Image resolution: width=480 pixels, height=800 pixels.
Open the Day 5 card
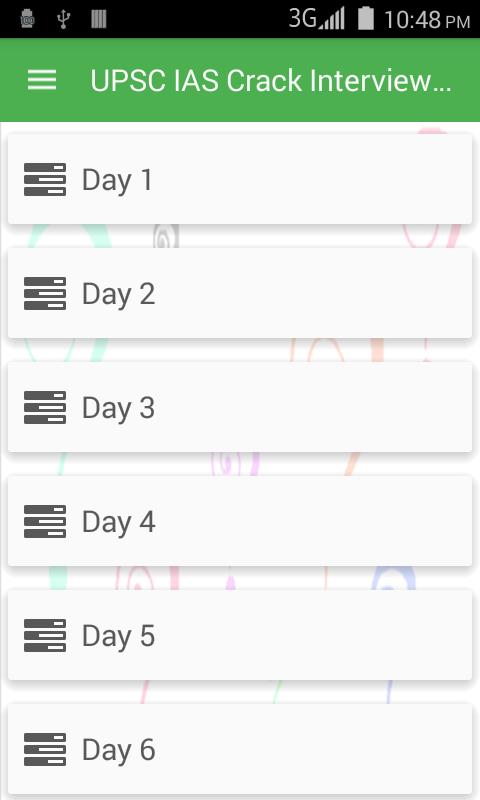click(x=240, y=635)
